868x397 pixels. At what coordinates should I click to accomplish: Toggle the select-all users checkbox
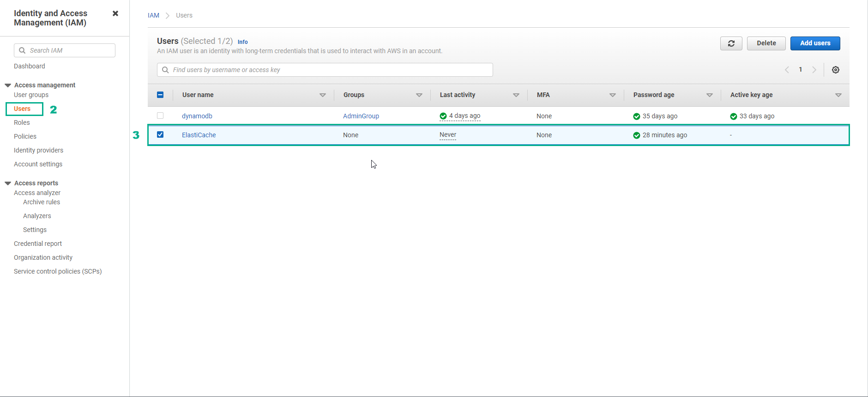pyautogui.click(x=160, y=95)
